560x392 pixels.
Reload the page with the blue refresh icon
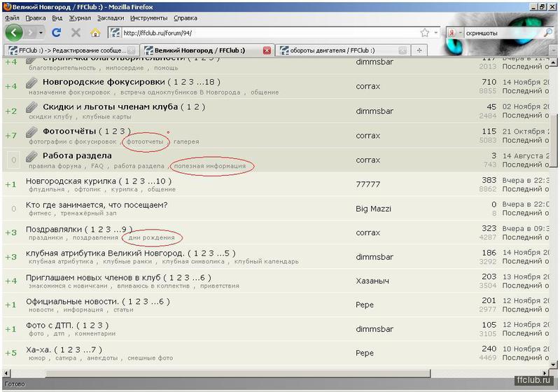[x=56, y=33]
